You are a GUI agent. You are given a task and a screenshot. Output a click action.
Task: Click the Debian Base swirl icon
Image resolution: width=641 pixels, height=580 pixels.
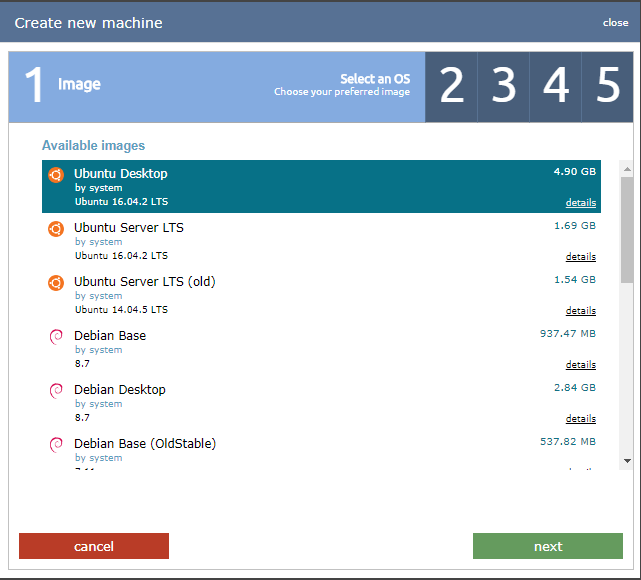[56, 337]
